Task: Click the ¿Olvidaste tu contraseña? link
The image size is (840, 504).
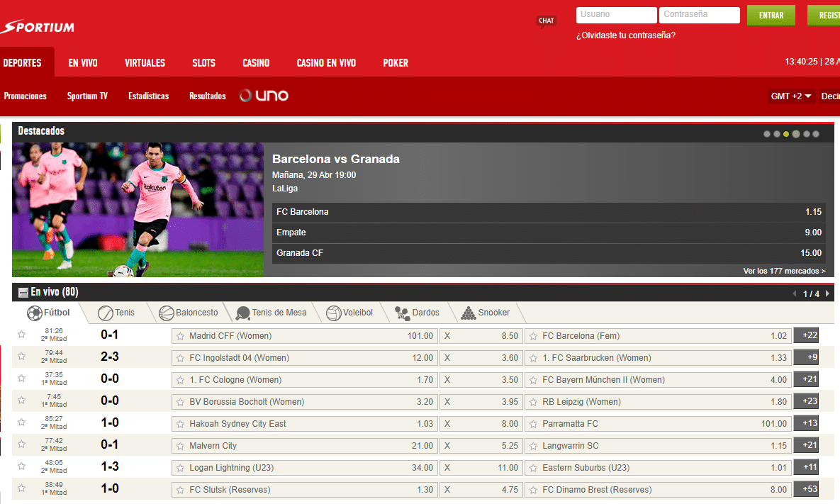Action: point(625,35)
